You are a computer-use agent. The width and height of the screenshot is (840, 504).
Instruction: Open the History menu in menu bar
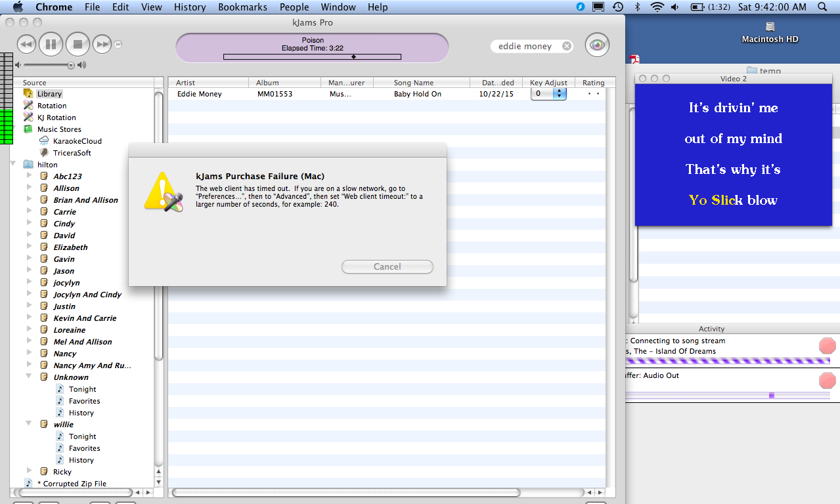pos(190,7)
